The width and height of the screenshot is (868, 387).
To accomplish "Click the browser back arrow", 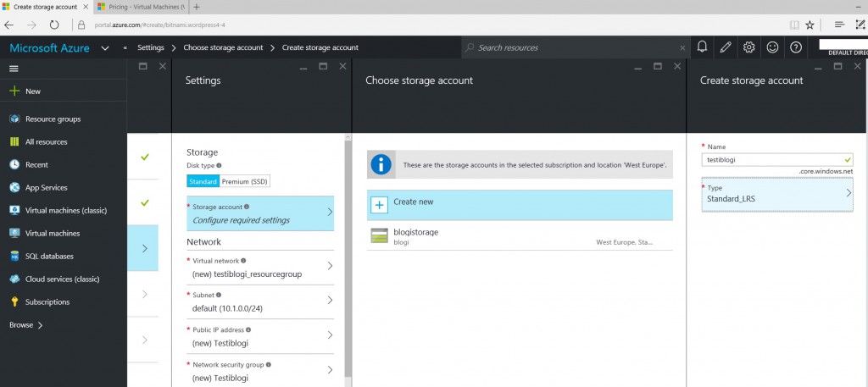I will [8, 25].
